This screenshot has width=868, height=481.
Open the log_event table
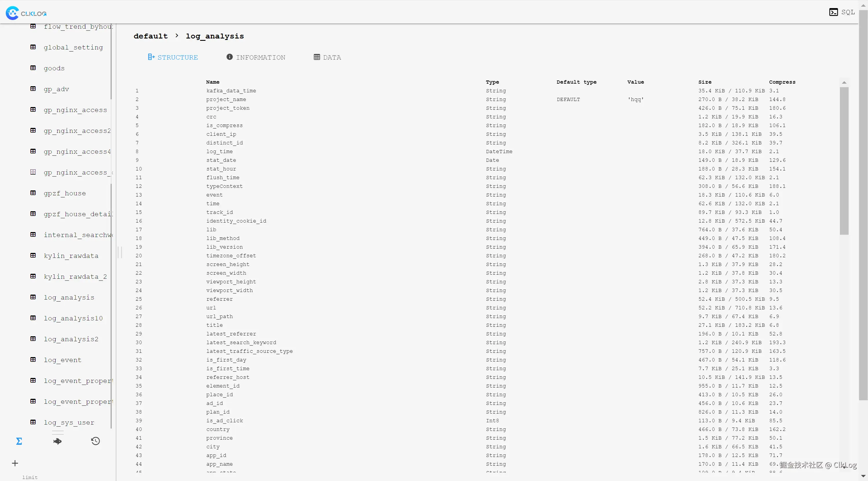click(63, 360)
